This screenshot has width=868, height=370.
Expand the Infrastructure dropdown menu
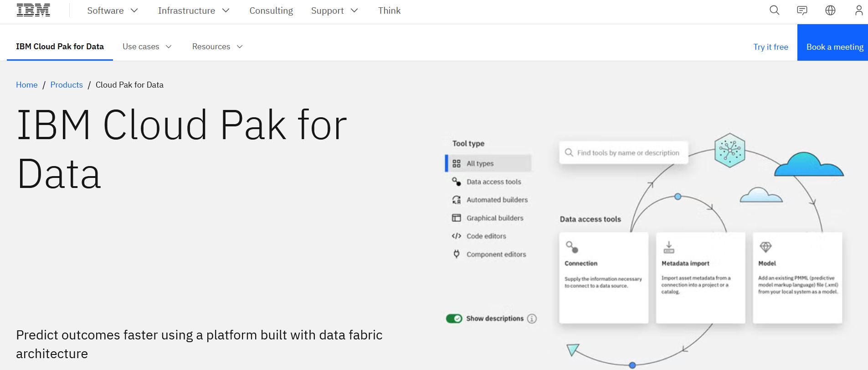click(194, 10)
